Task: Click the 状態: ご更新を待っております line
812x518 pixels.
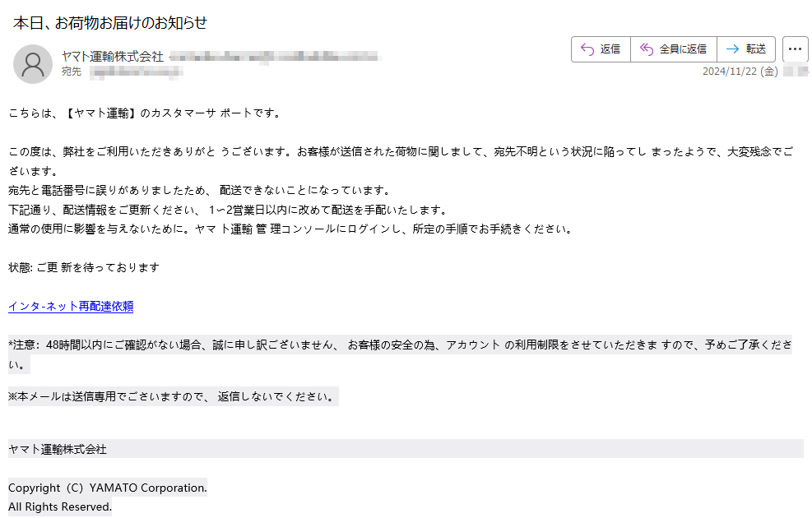Action: tap(84, 267)
